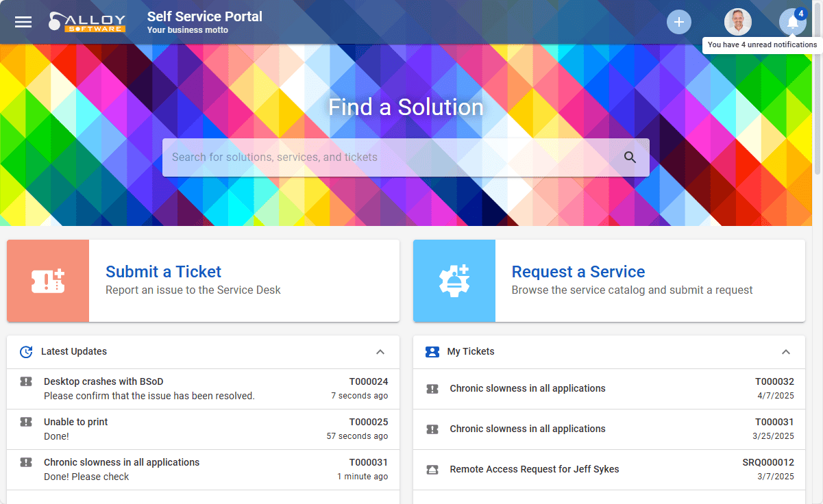Screen dimensions: 823x504
Task: Click 'Report an issue to the Service Desk' text
Action: 193,290
